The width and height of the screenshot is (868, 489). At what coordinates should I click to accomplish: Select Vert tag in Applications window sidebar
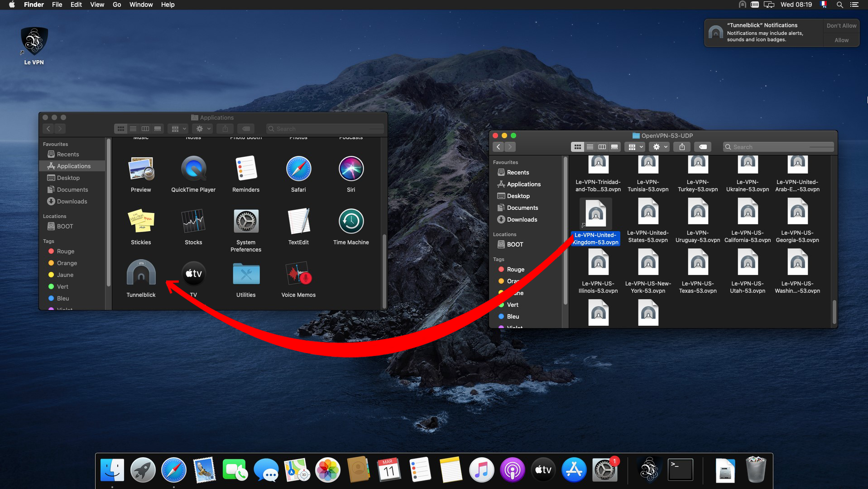point(62,286)
